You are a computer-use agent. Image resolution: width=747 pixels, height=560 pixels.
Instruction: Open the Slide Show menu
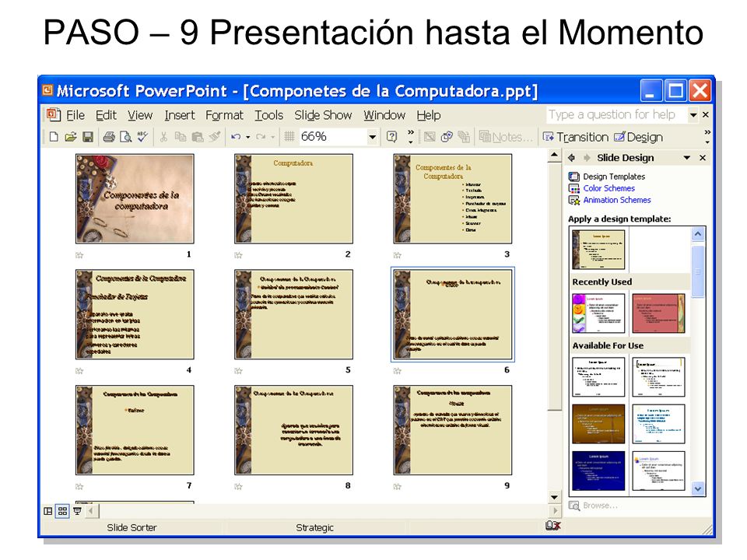coord(323,115)
